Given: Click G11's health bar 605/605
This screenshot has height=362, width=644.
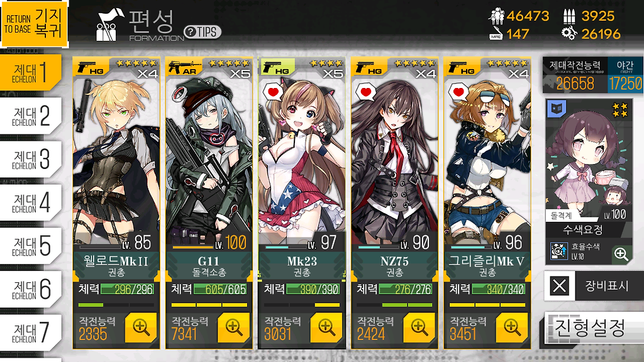Looking at the screenshot, I should 220,289.
